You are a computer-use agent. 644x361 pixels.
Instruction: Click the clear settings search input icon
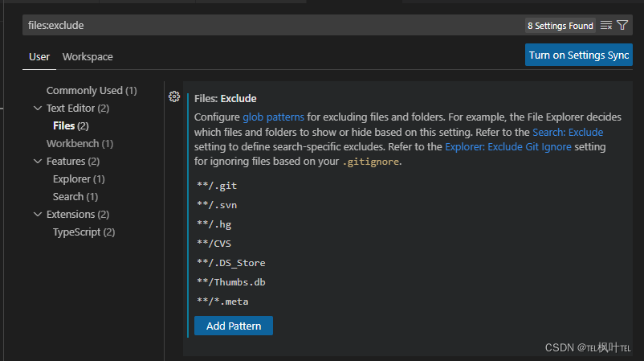pos(606,26)
